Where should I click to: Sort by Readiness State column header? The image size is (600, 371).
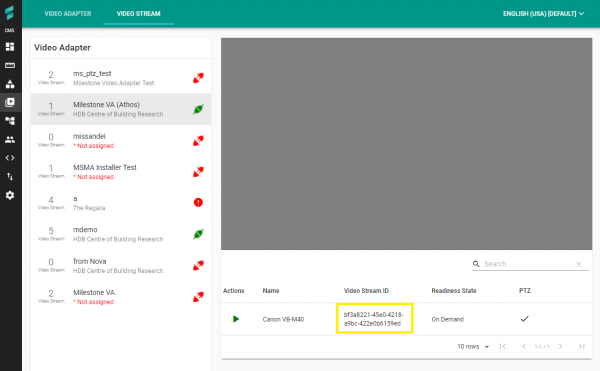coord(454,291)
